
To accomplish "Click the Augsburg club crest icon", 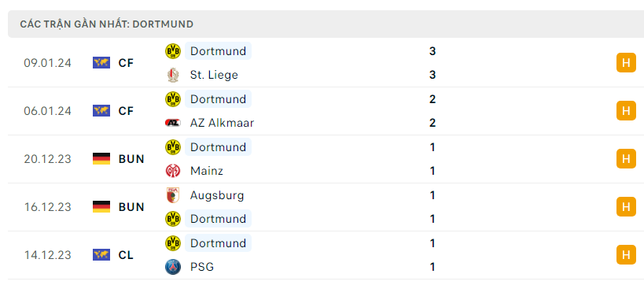I will 173,195.
